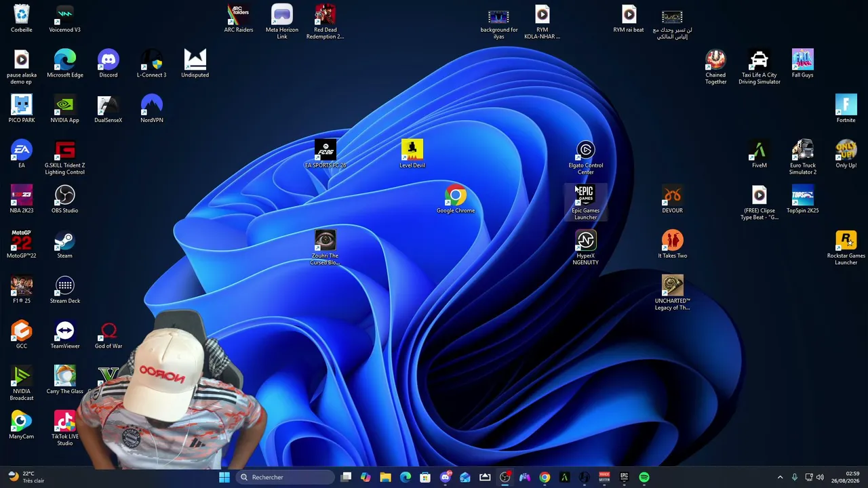Select the It Takes Two icon

673,245
